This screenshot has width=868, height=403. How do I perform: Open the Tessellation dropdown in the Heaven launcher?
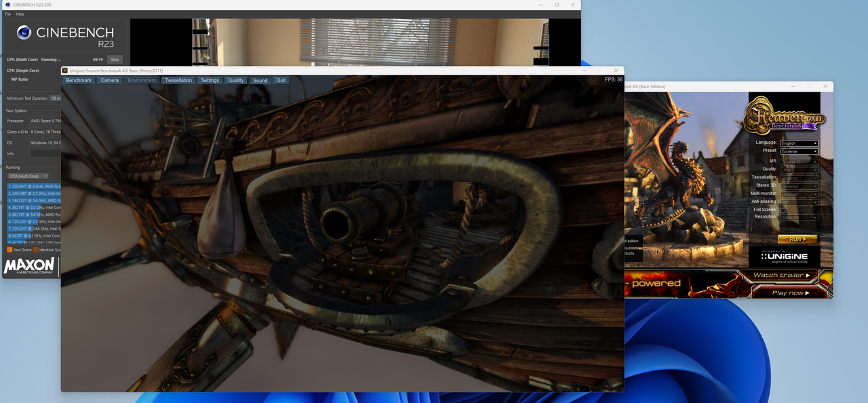pyautogui.click(x=799, y=177)
